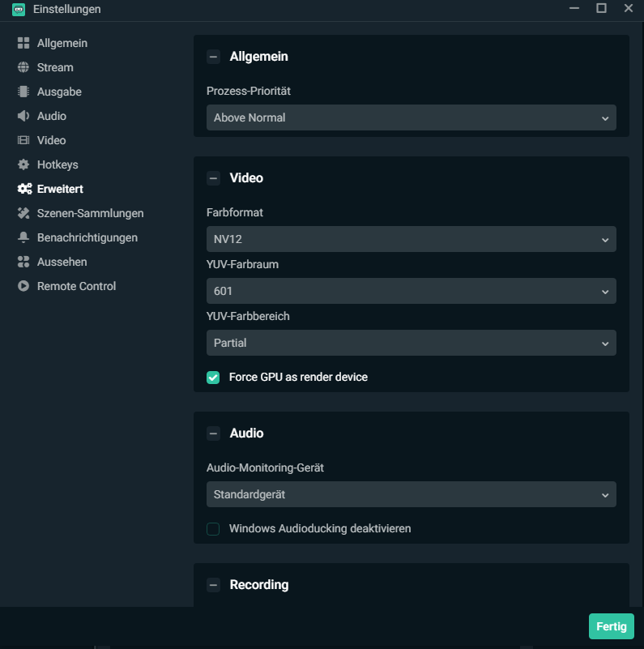Click the Allgemein grid icon in sidebar

coord(23,43)
